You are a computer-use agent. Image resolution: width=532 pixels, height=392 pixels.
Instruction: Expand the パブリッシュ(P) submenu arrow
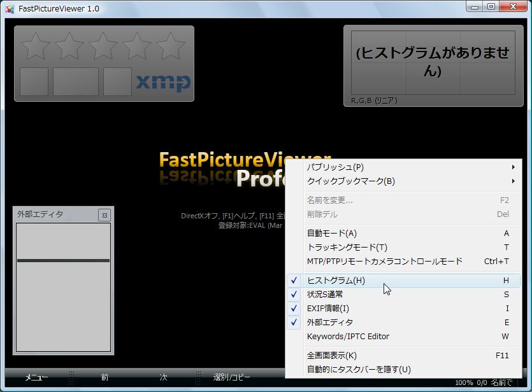(514, 167)
